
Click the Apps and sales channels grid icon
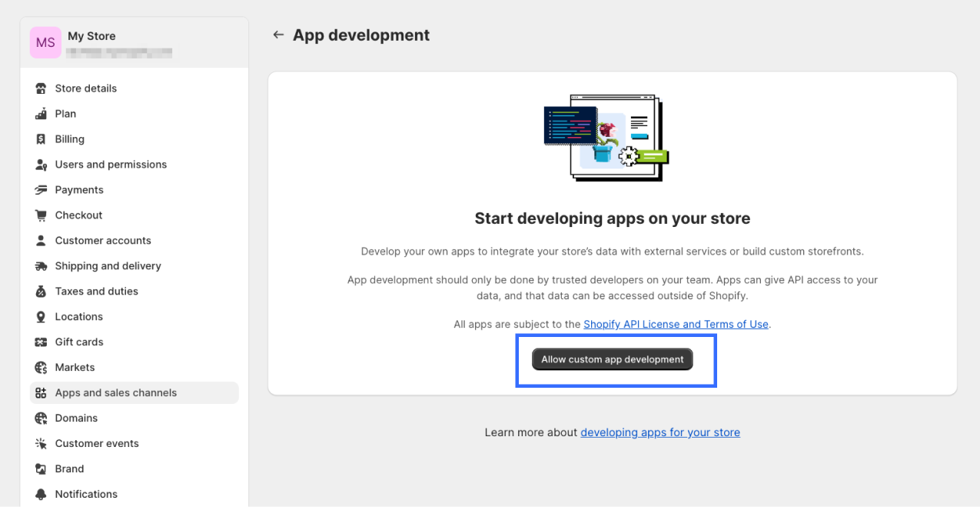42,393
